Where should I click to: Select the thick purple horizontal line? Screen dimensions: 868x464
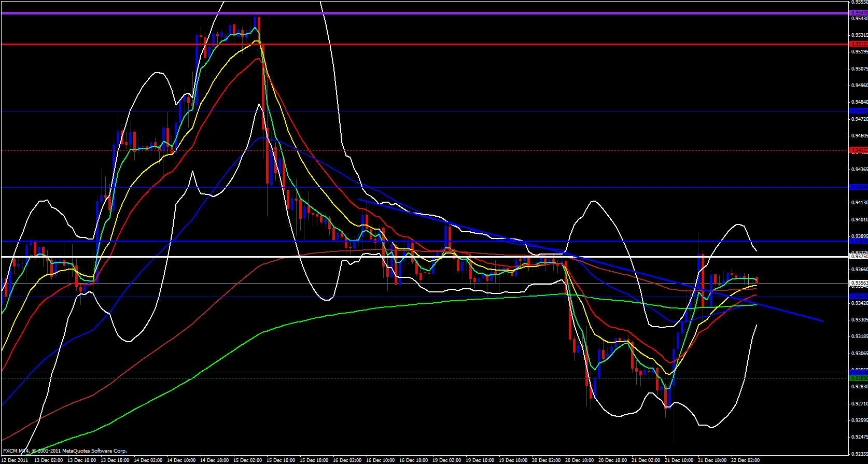tap(415, 13)
